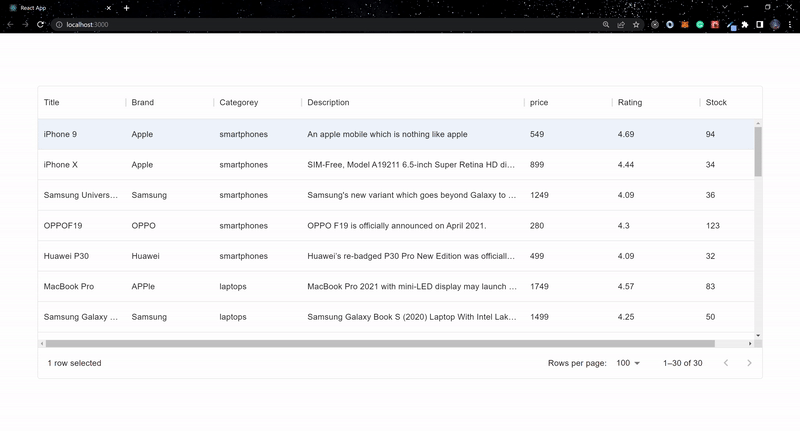Click the stock cell 123
This screenshot has width=800, height=431.
(727, 225)
